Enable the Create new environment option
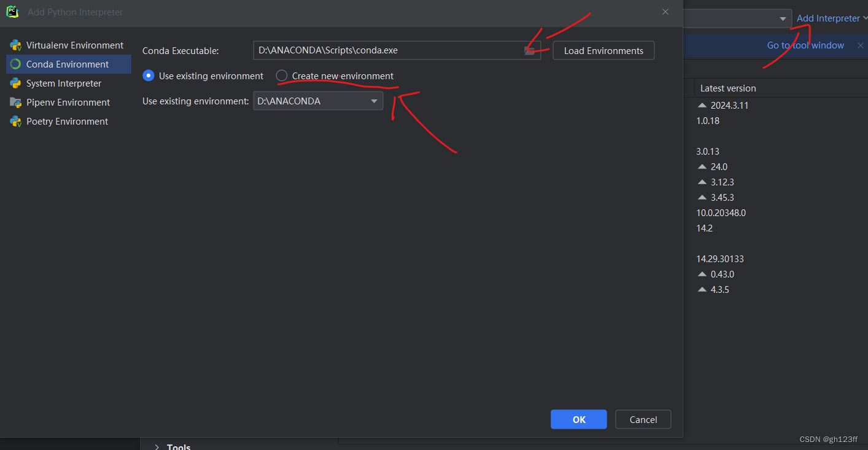Screen dimensions: 868x450 click(x=281, y=76)
